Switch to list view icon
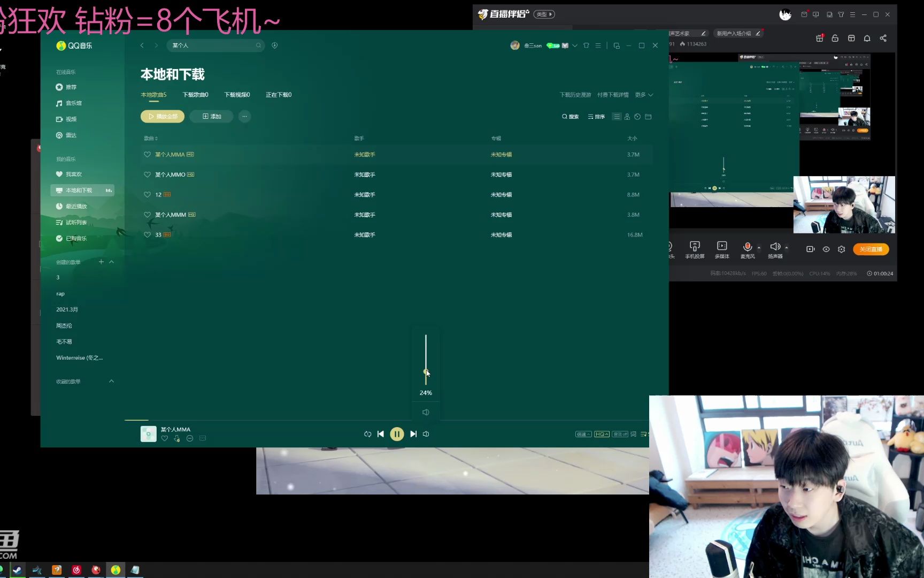 [x=617, y=117]
